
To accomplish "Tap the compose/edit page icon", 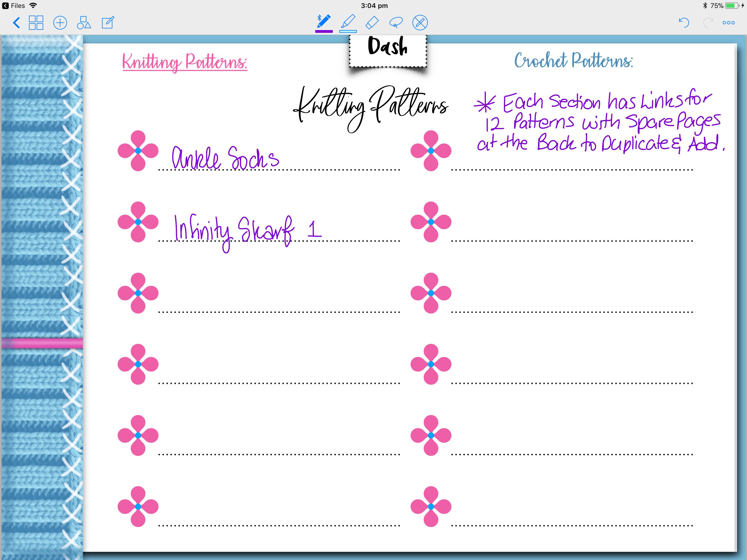I will pyautogui.click(x=108, y=23).
